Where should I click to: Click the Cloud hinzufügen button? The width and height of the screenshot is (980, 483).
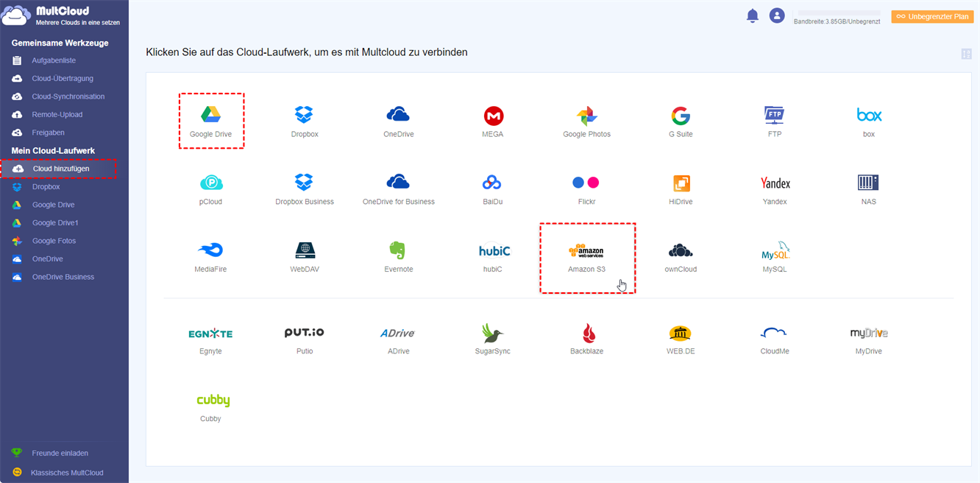(59, 169)
